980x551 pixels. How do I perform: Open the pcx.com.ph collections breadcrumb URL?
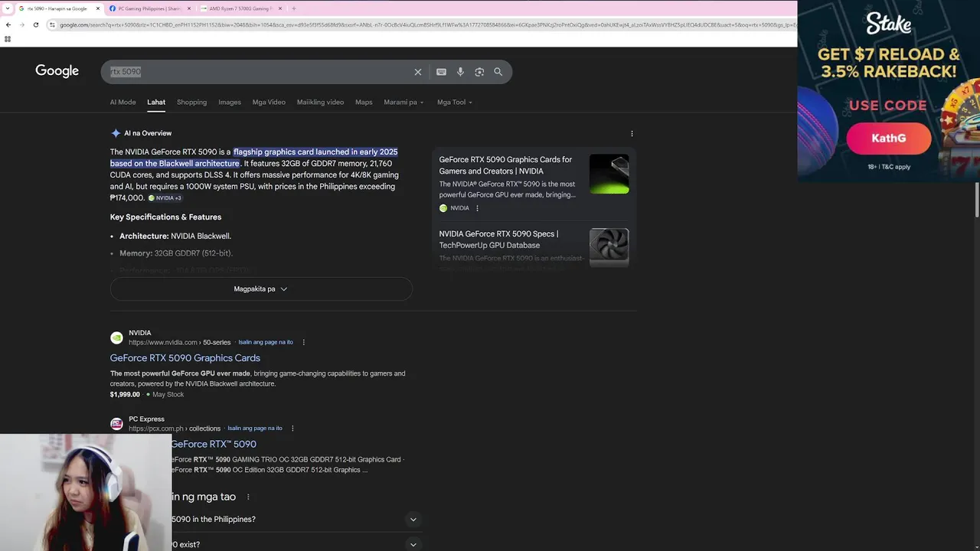click(175, 429)
